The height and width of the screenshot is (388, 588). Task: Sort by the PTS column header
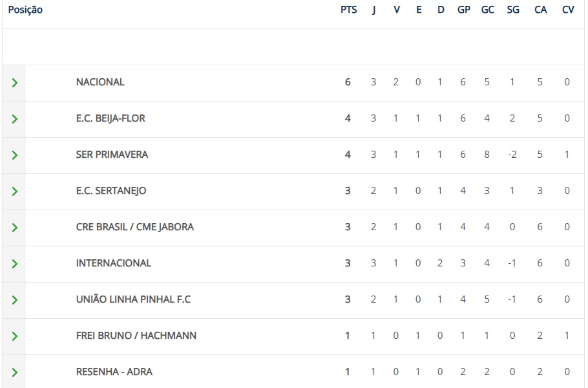click(x=349, y=10)
